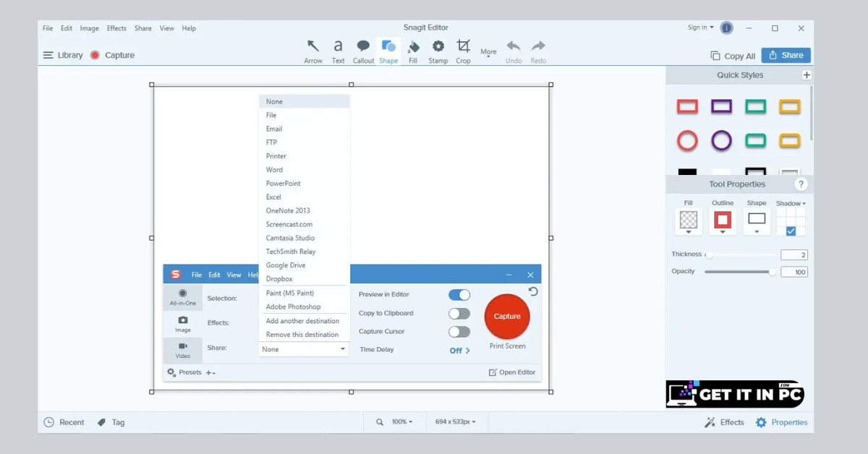Click the Snagit S logo icon
The height and width of the screenshot is (454, 868).
(x=175, y=275)
